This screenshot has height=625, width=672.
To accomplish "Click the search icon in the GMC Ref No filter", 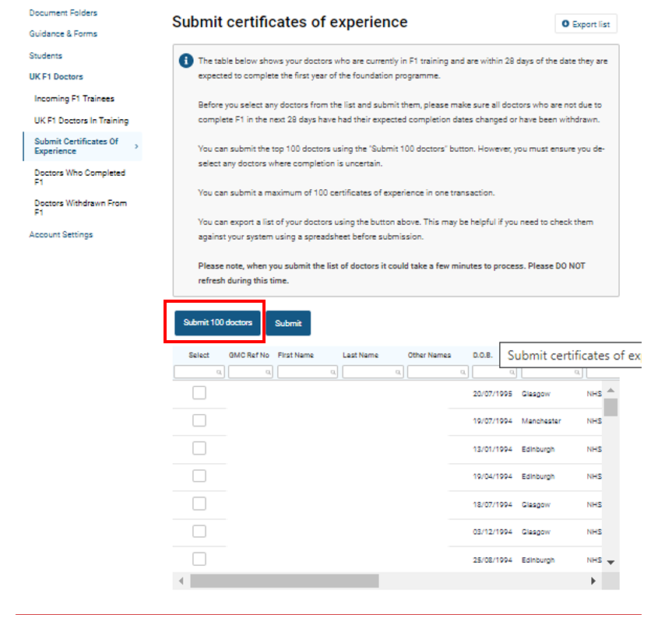I will point(268,372).
